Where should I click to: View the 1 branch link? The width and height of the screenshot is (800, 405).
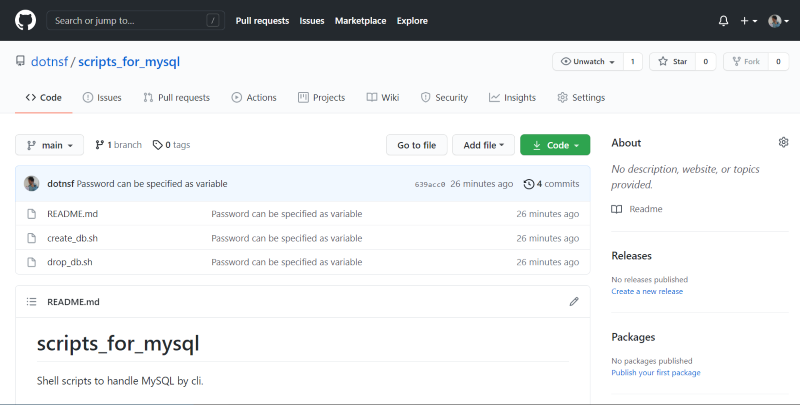pos(118,145)
